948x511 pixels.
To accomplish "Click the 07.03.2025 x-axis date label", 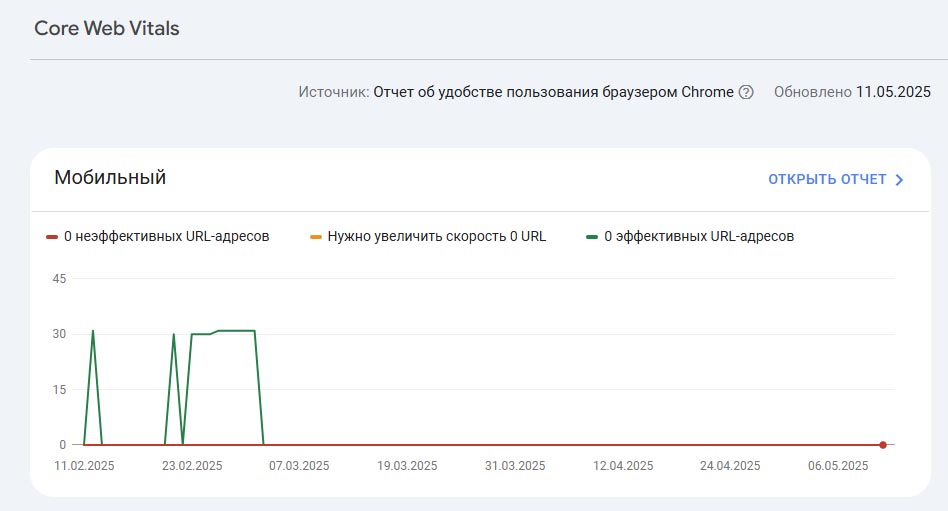I will [299, 466].
